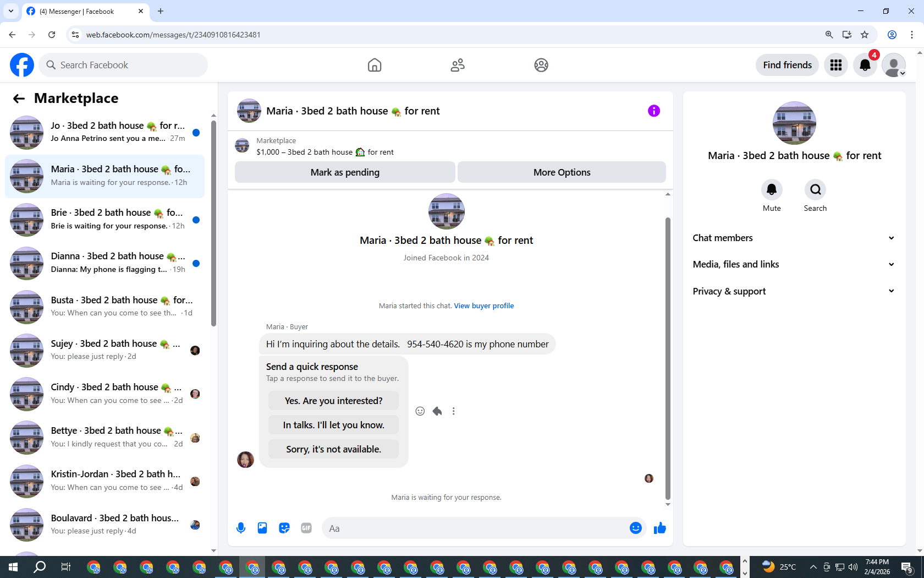
Task: Expand Privacy & support section
Action: pos(794,291)
